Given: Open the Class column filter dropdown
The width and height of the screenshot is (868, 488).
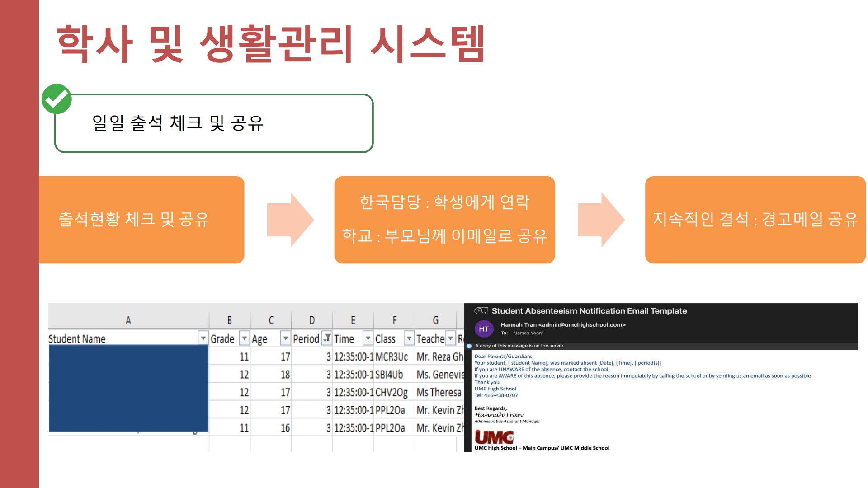Looking at the screenshot, I should click(x=409, y=338).
